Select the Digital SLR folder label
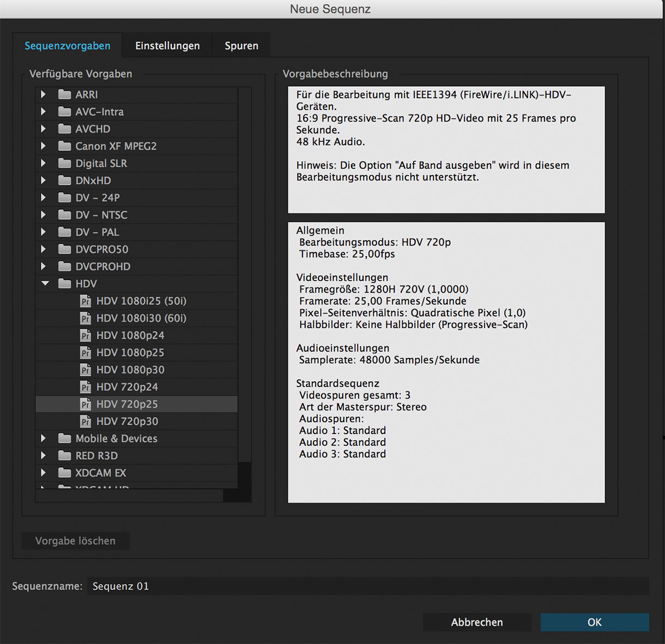Screen dimensions: 665x644 [x=101, y=163]
